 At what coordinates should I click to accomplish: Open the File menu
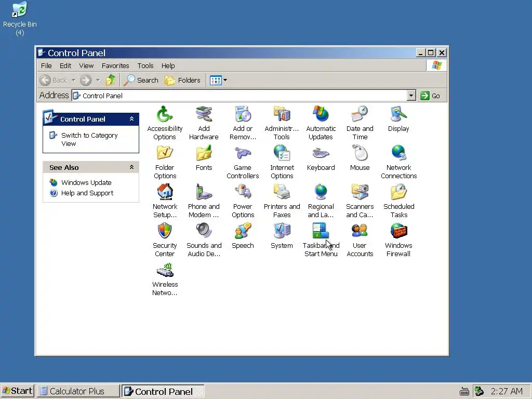tap(46, 66)
